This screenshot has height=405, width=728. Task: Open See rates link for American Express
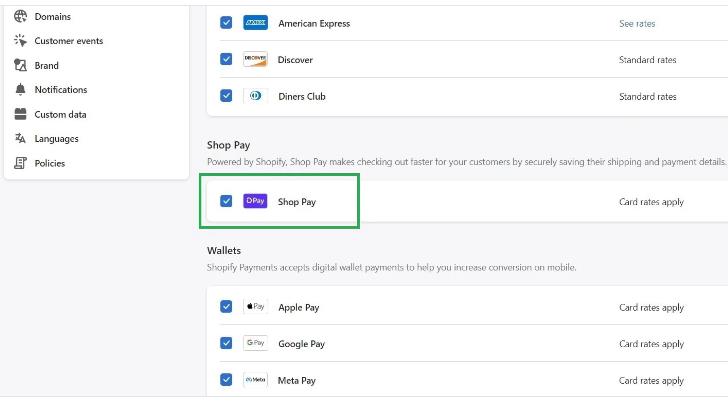637,24
